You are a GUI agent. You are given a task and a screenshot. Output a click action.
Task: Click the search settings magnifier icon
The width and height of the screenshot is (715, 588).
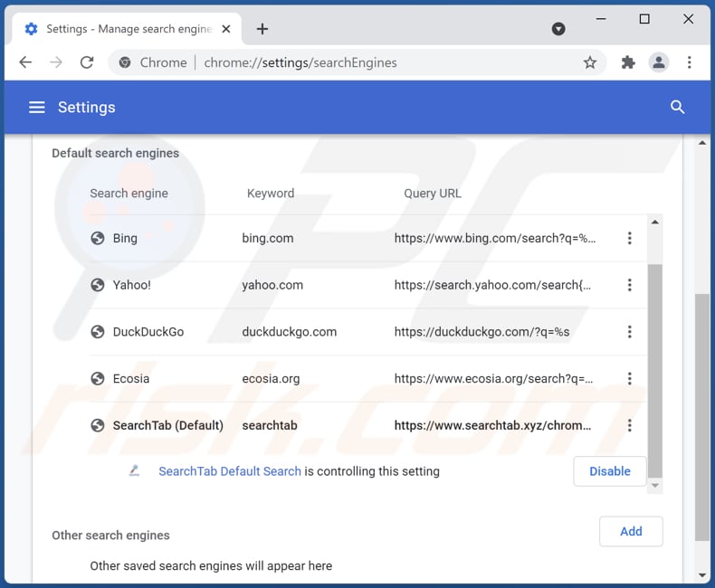coord(677,108)
